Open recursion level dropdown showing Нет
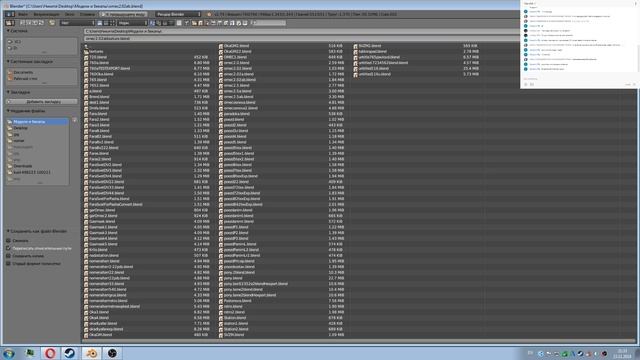 pyautogui.click(x=77, y=23)
